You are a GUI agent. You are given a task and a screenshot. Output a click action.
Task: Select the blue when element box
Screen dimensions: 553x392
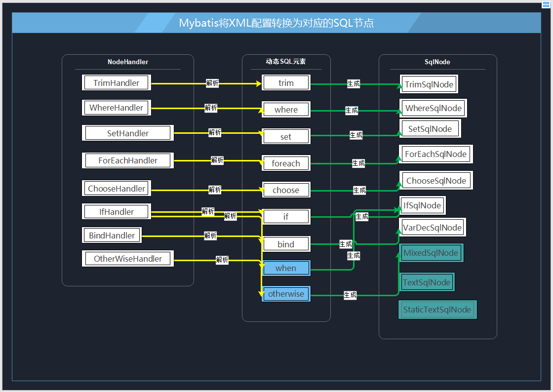click(286, 268)
